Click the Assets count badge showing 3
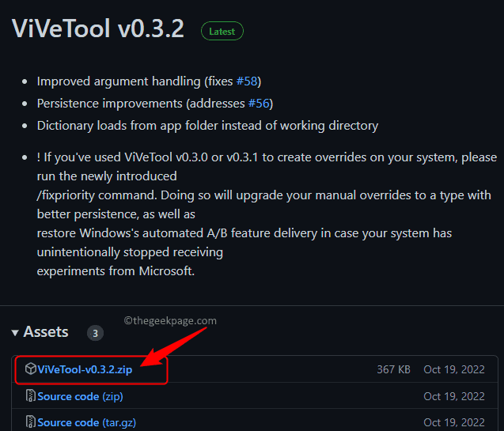 tap(94, 334)
